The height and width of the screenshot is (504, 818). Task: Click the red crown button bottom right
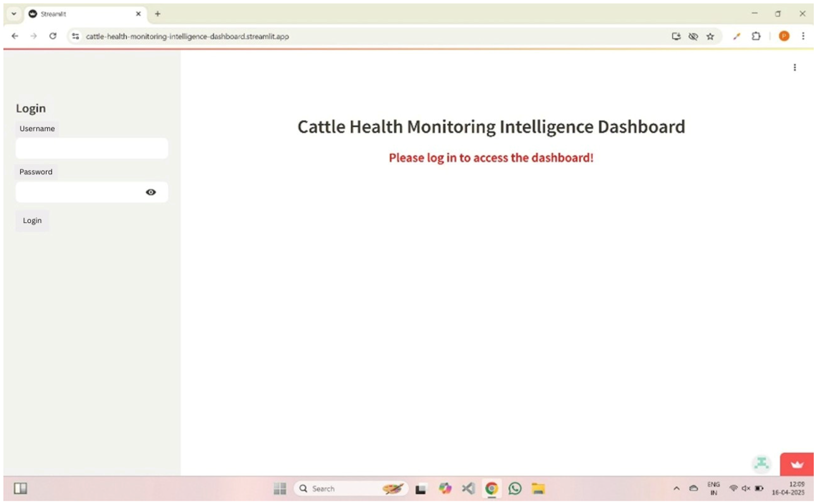tap(797, 464)
